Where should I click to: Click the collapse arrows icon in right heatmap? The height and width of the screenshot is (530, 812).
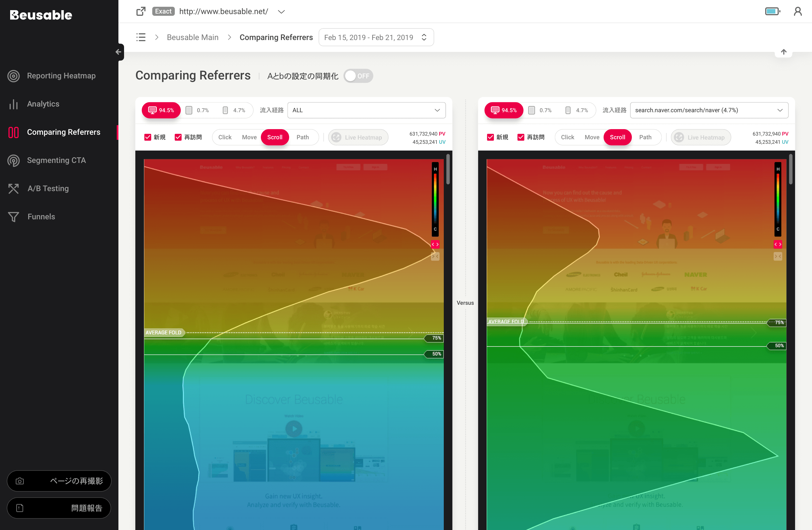(x=778, y=256)
